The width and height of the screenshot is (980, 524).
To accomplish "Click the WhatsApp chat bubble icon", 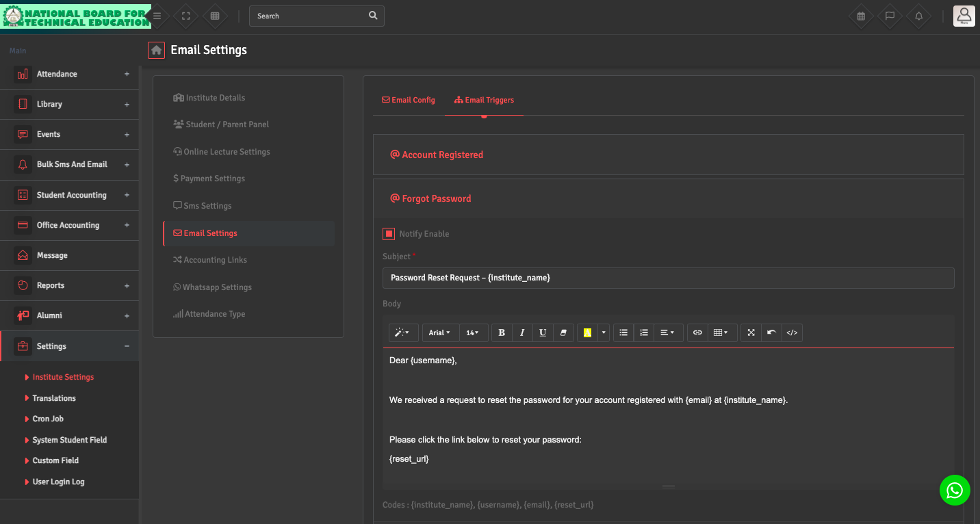I will [x=955, y=490].
